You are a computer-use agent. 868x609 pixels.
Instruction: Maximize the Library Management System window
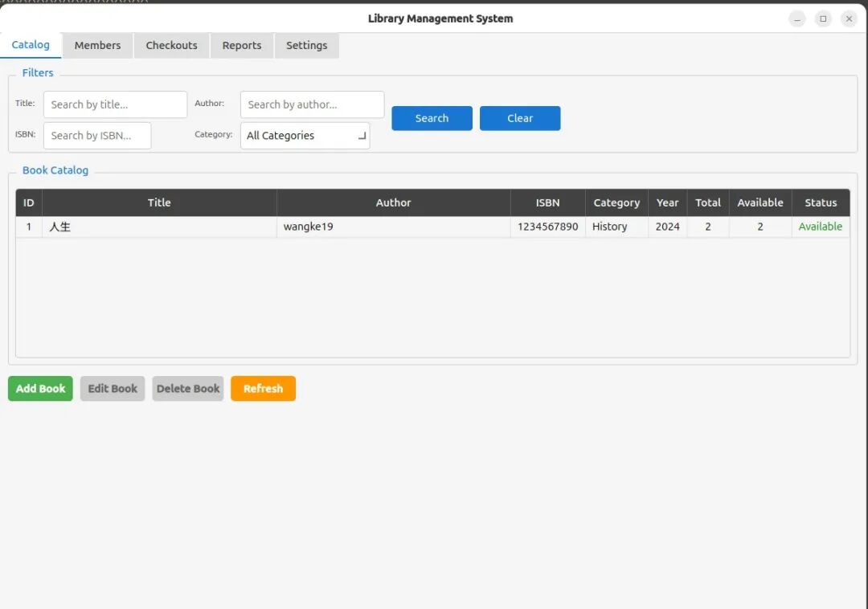pyautogui.click(x=823, y=18)
